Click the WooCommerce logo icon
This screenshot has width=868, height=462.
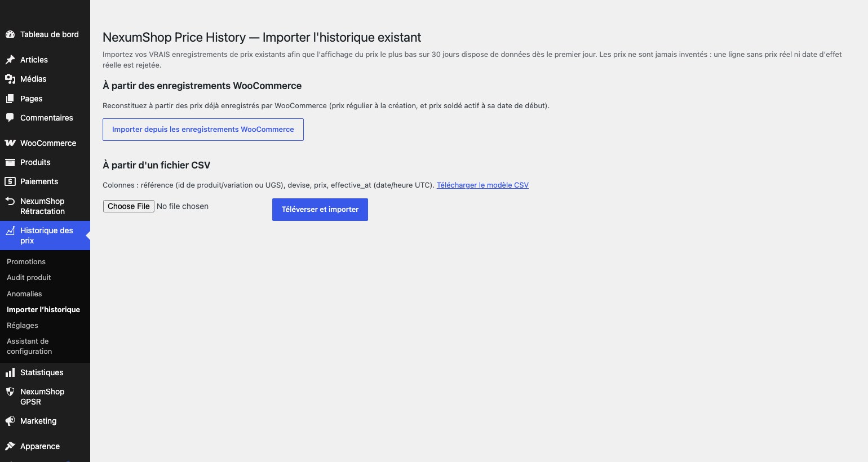click(10, 143)
